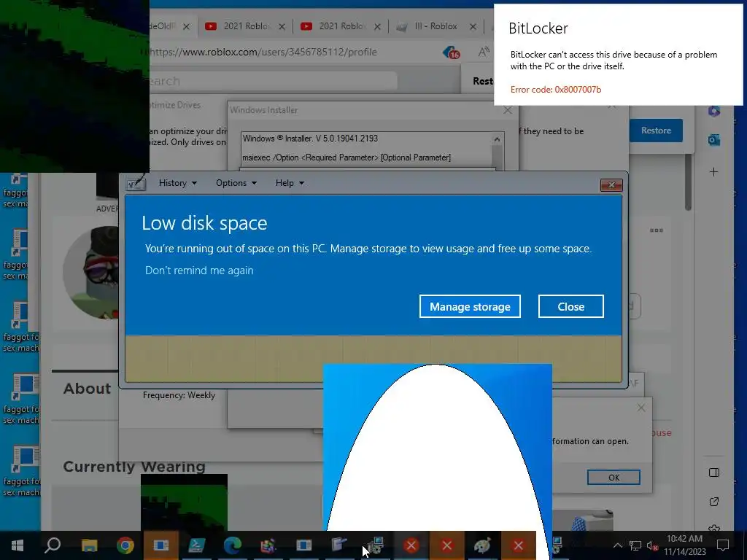Click the blue Restore button
Image resolution: width=747 pixels, height=560 pixels.
[656, 131]
